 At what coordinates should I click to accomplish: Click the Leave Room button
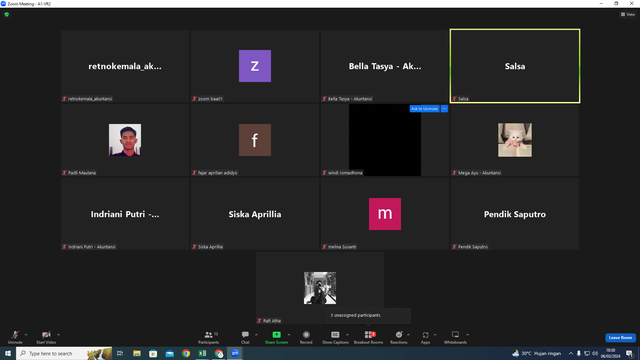point(620,338)
